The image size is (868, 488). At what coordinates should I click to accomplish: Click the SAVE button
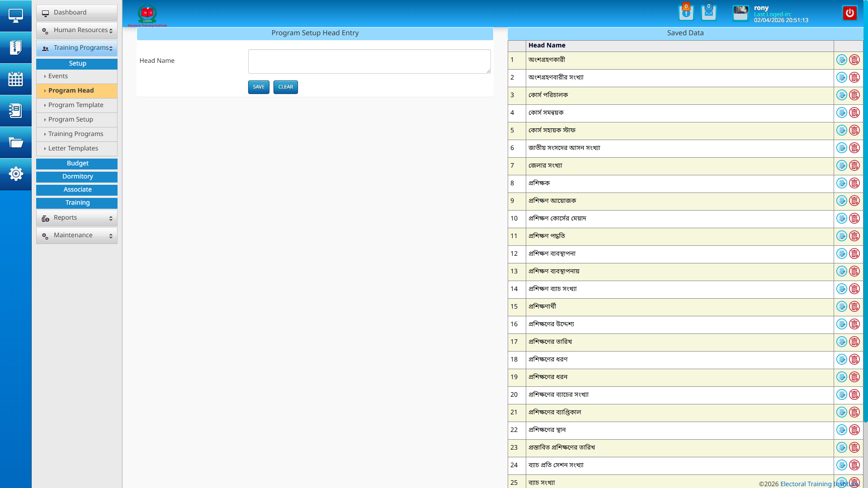pyautogui.click(x=259, y=87)
